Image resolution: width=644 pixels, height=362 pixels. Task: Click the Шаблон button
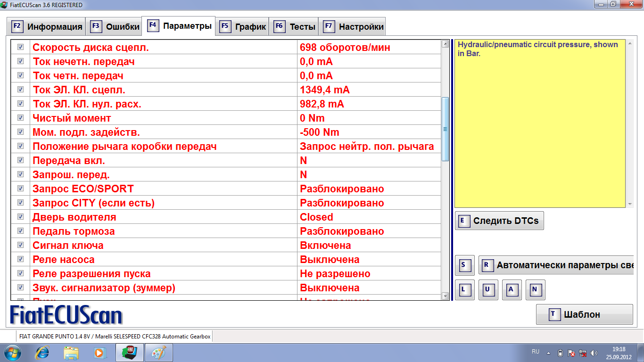[584, 314]
